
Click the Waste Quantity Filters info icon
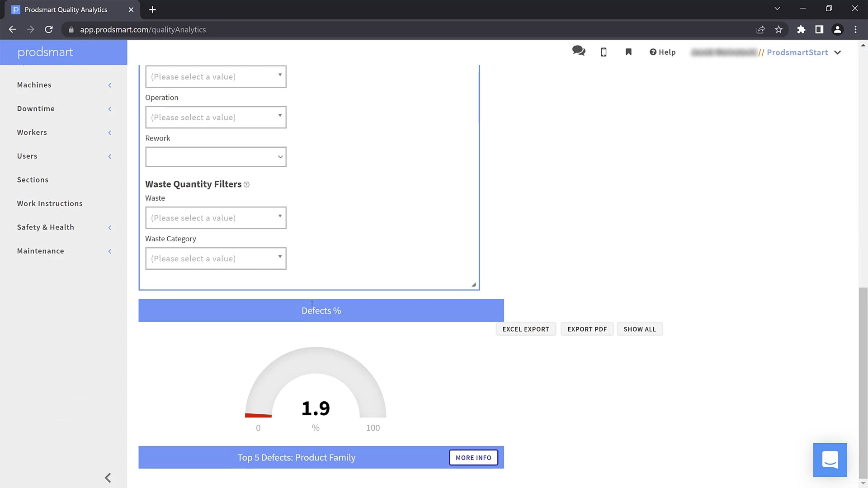pyautogui.click(x=246, y=184)
